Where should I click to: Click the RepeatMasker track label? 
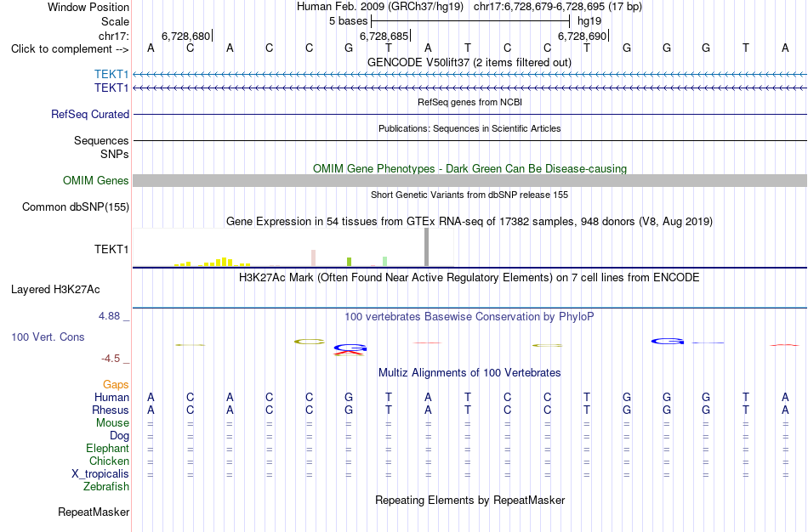pyautogui.click(x=94, y=512)
